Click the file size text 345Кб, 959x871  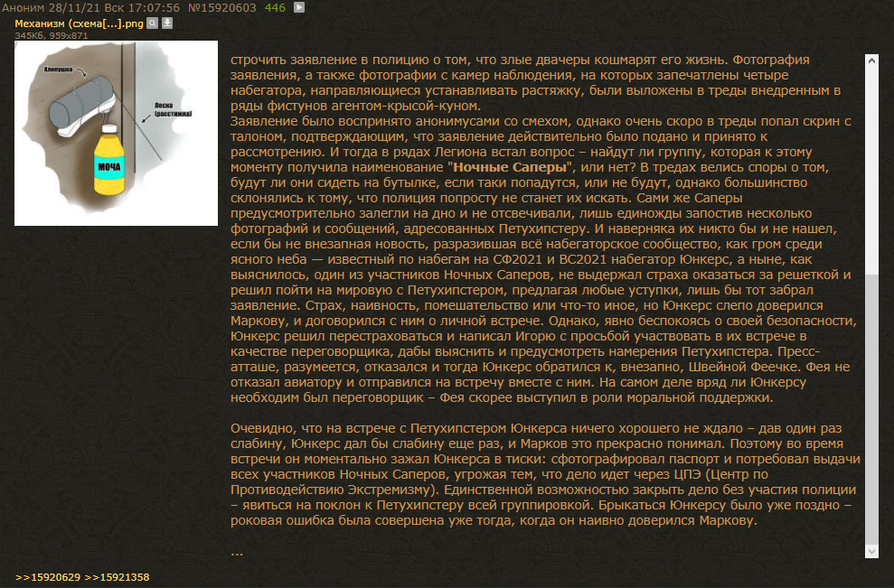coord(52,35)
